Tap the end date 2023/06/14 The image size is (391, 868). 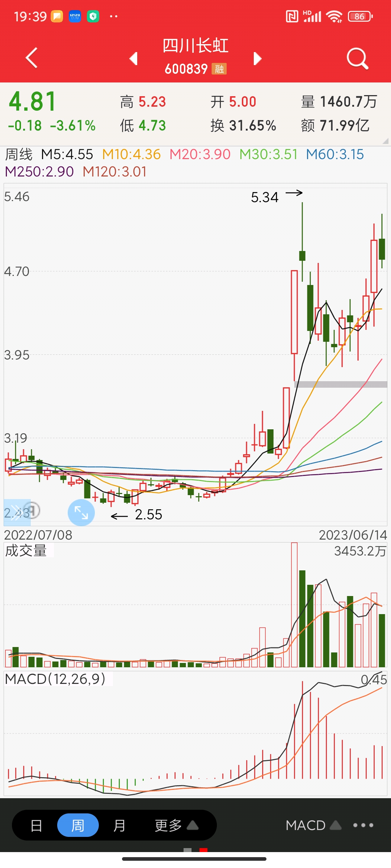tap(353, 535)
